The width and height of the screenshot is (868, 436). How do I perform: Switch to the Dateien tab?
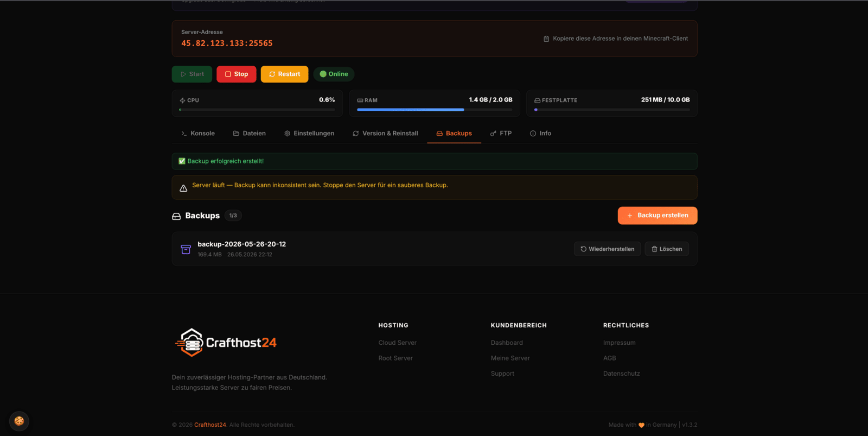tap(250, 134)
